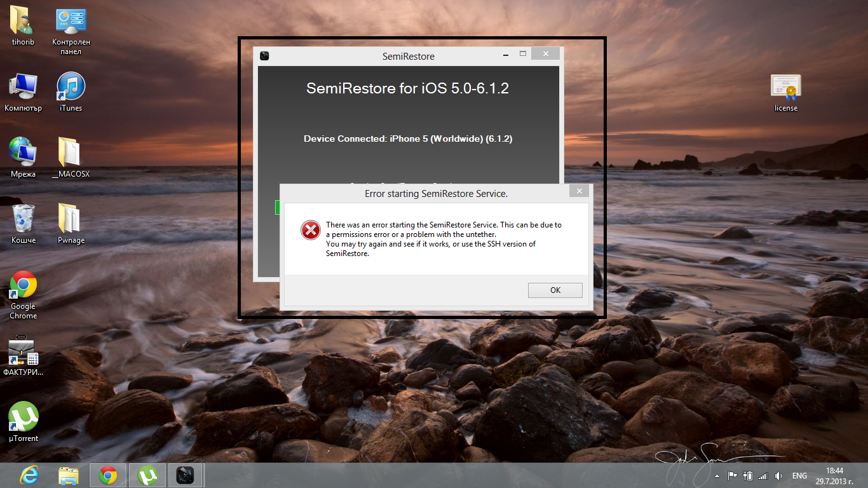Select "Device Connected: iPhone 5 (Worldwide) (6.1.2)" text
The width and height of the screenshot is (868, 488).
(408, 139)
